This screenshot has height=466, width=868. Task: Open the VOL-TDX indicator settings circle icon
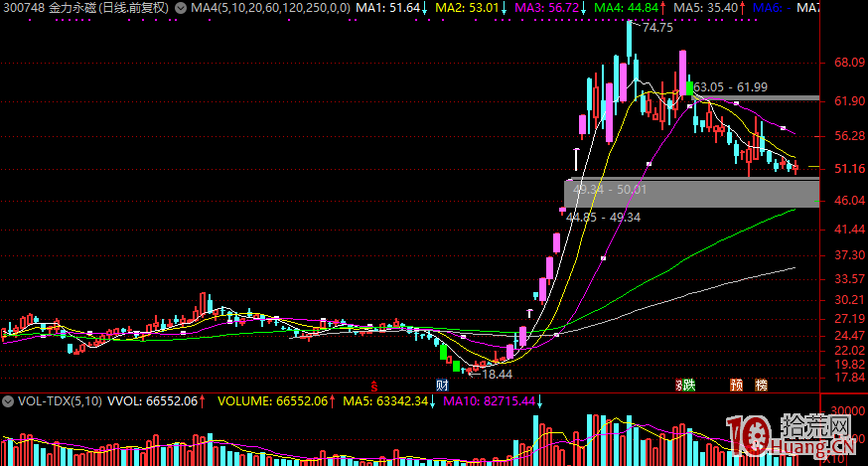(8, 401)
